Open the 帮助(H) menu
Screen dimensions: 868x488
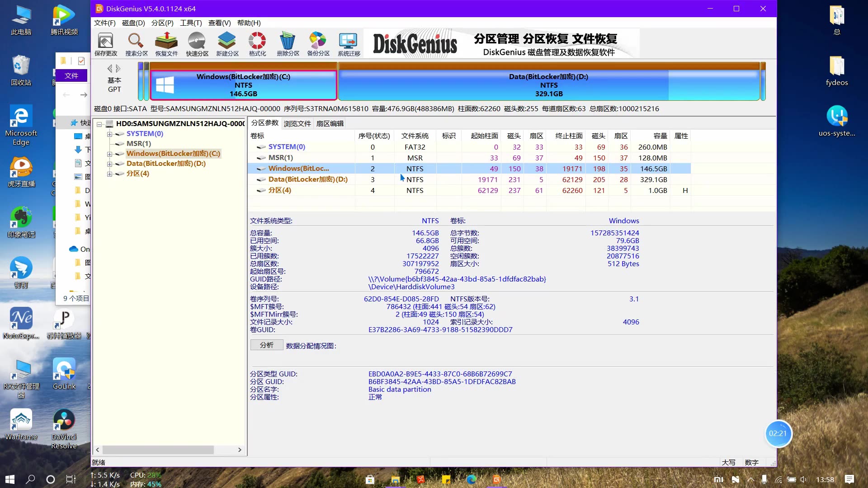click(249, 23)
